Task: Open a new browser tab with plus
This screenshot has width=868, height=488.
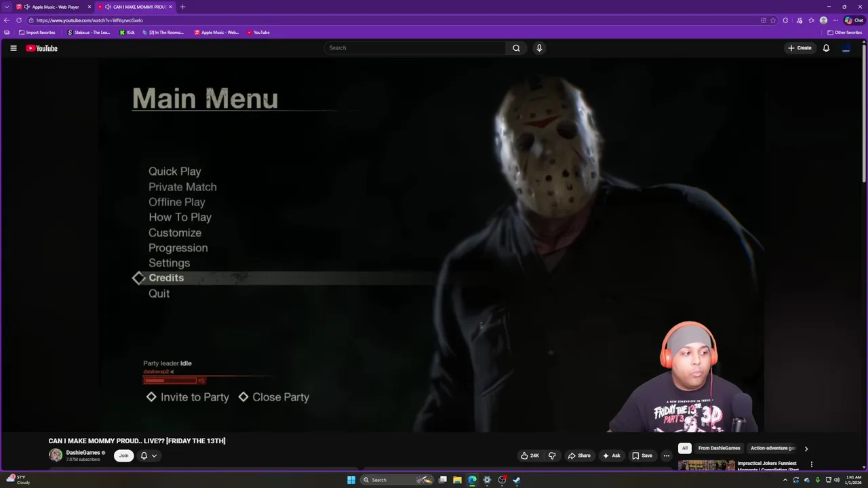Action: (x=182, y=7)
